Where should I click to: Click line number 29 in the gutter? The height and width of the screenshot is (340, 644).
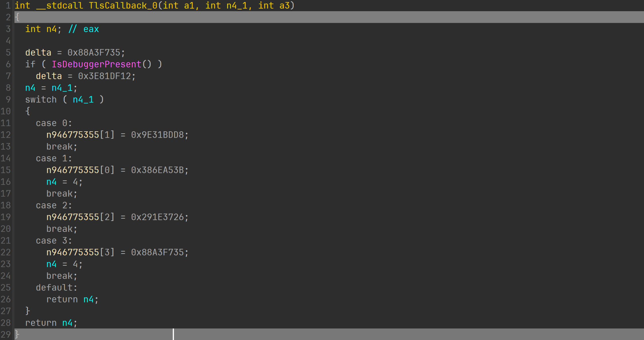point(6,335)
